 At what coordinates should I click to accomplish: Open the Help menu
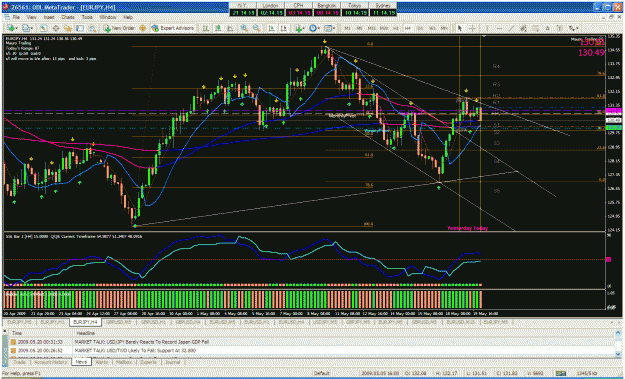pos(128,17)
